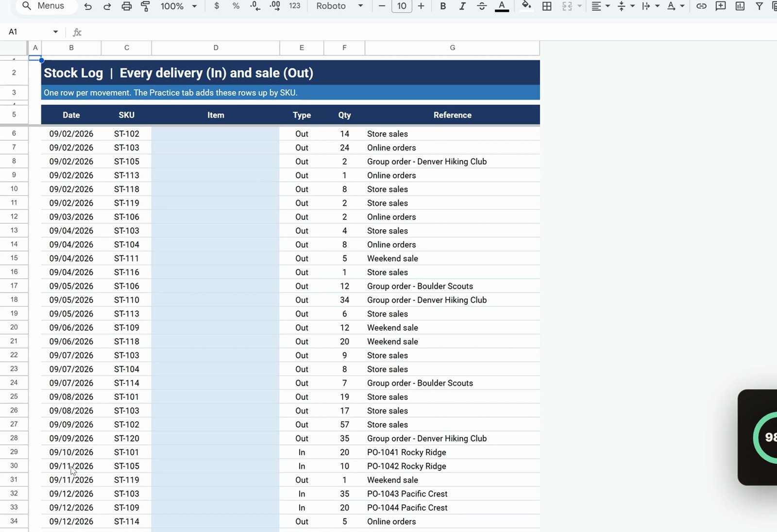Open the vertical align dropdown

(625, 6)
